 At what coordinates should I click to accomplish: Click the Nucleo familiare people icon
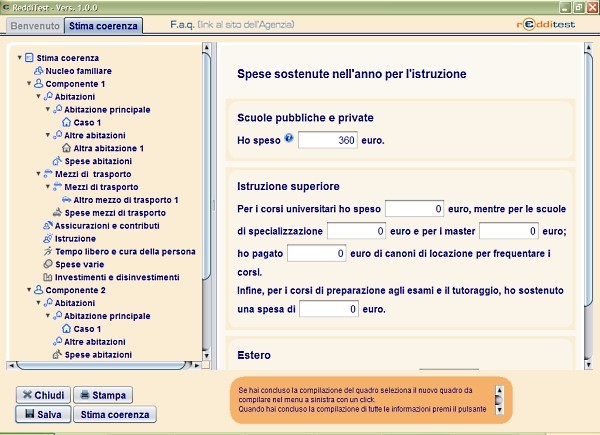38,71
